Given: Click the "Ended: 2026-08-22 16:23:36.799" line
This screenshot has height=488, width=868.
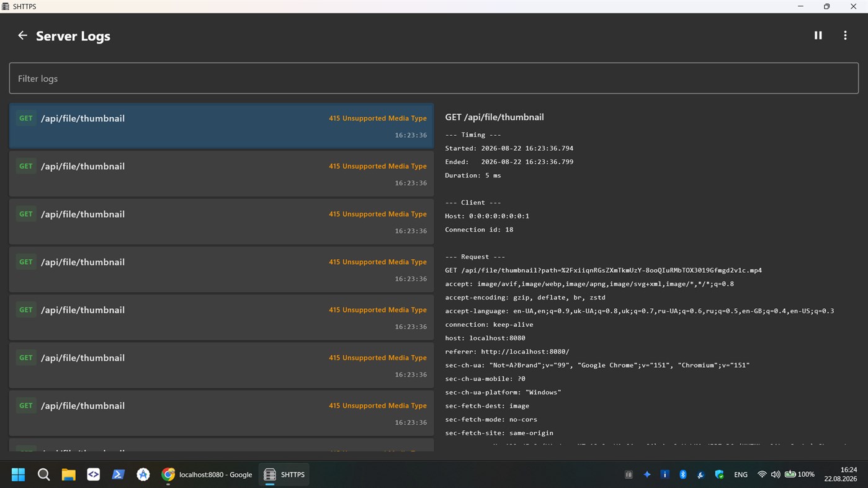Looking at the screenshot, I should pyautogui.click(x=509, y=162).
